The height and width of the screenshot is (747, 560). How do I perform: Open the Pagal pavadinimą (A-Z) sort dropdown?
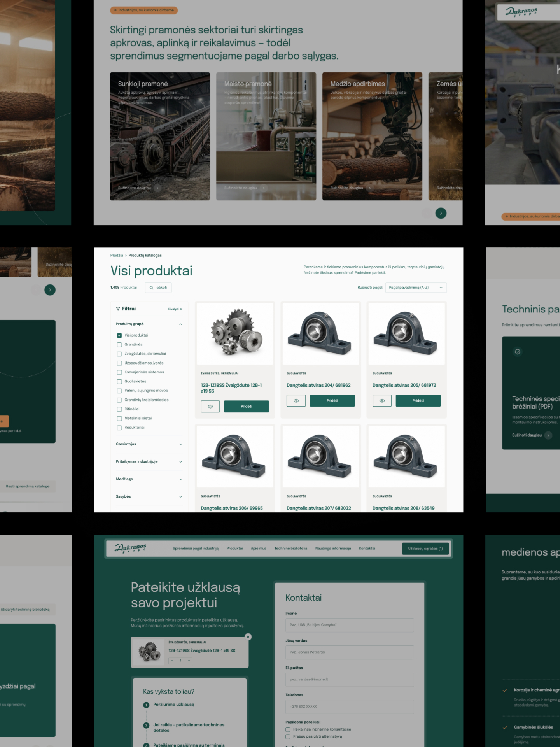(x=416, y=288)
